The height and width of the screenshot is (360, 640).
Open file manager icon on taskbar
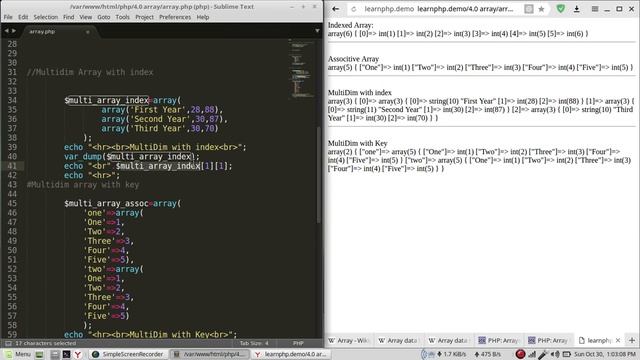coord(55,354)
